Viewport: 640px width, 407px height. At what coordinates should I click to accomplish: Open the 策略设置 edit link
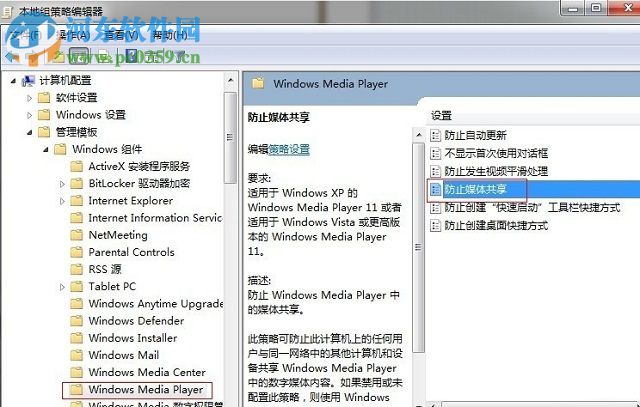tap(289, 149)
